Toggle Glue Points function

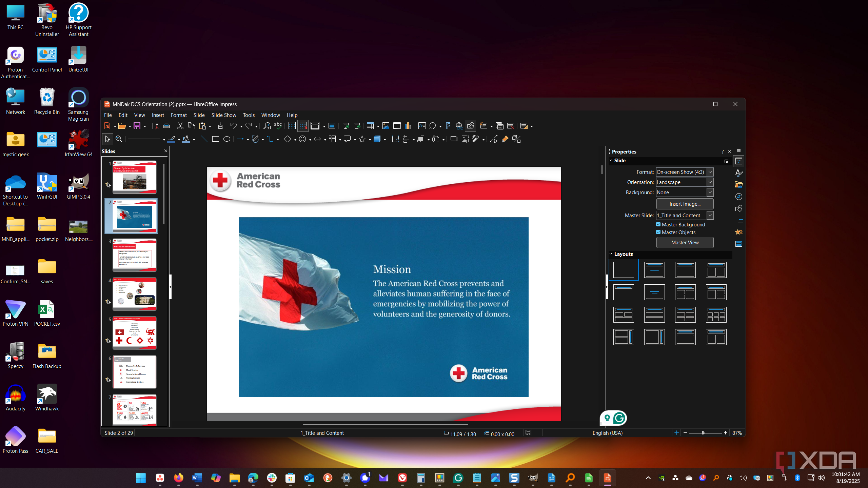point(505,139)
